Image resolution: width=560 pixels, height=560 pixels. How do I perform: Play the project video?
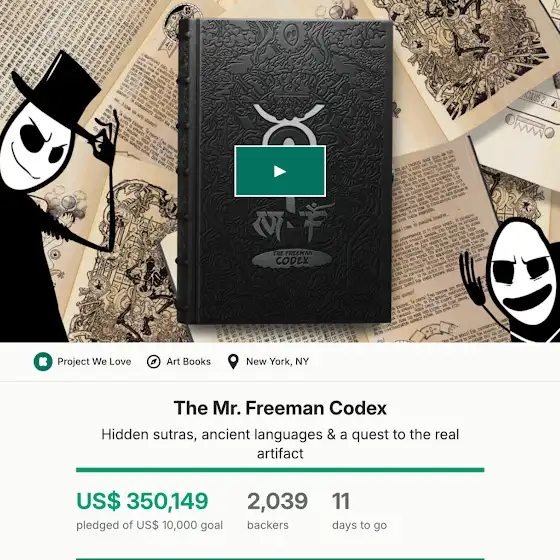click(280, 171)
